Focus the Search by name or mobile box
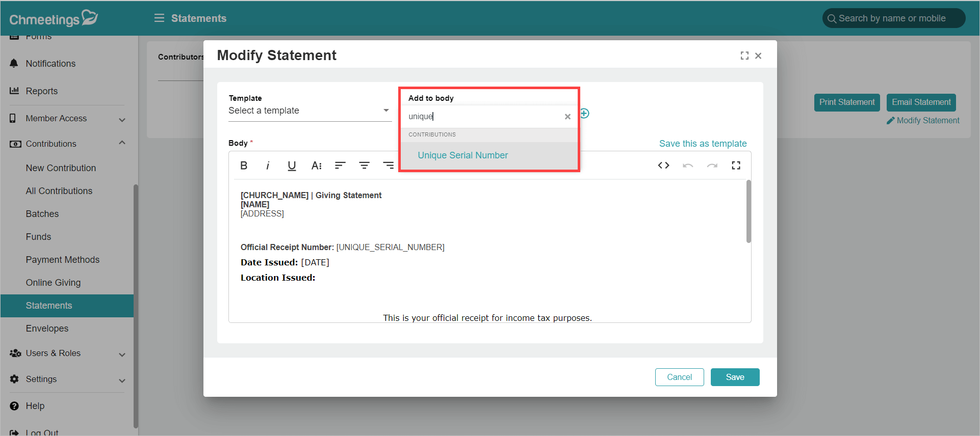 point(893,18)
